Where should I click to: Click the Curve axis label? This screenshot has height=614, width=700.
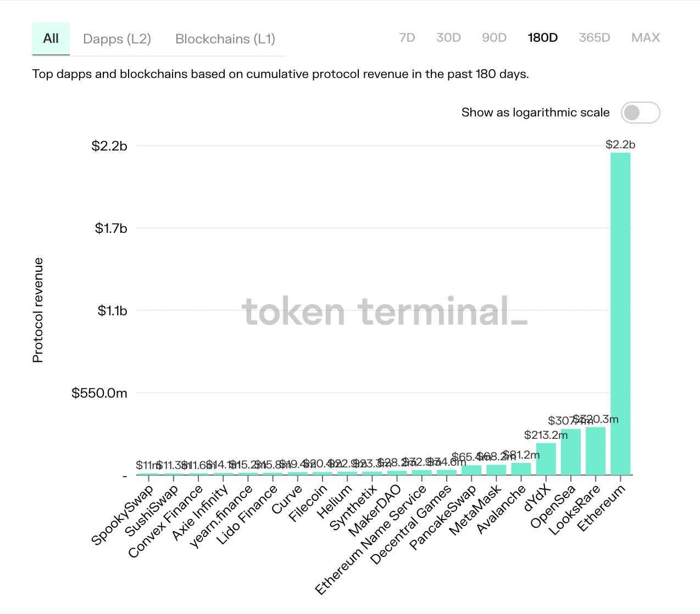coord(287,500)
